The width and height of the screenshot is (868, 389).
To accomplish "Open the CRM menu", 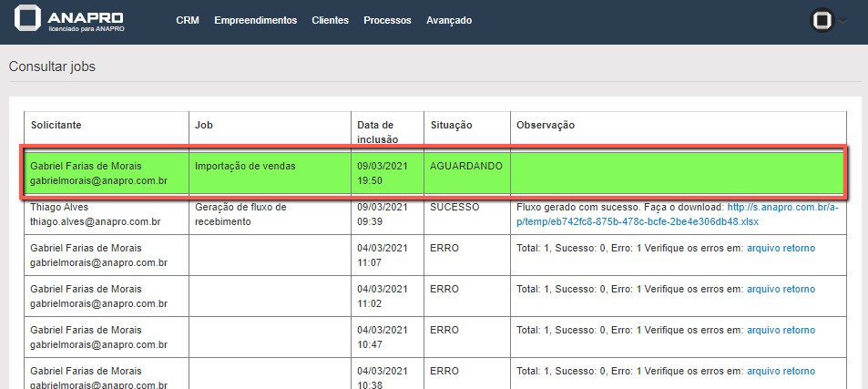I will click(x=188, y=20).
